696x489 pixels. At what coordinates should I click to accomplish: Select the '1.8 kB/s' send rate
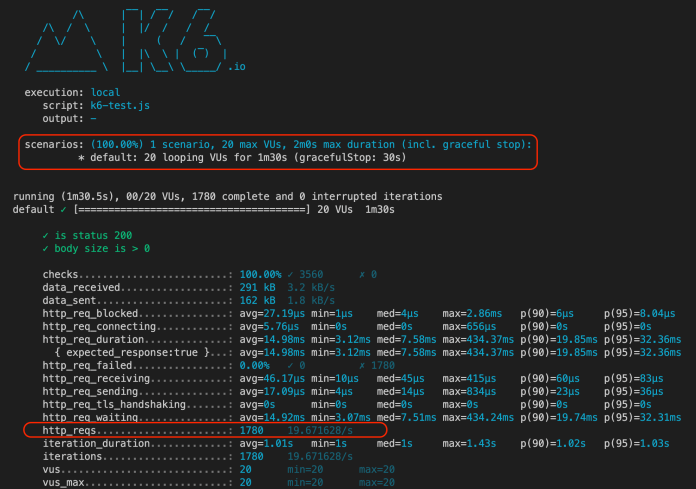coord(311,300)
